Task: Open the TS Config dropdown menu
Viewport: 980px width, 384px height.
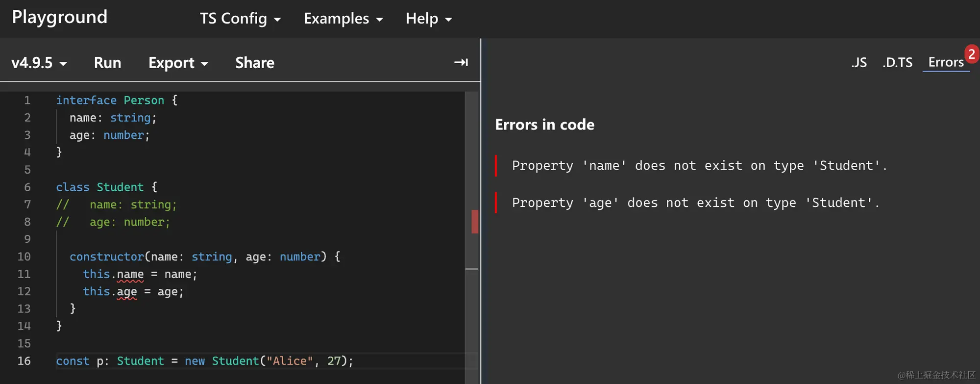Action: click(x=240, y=19)
